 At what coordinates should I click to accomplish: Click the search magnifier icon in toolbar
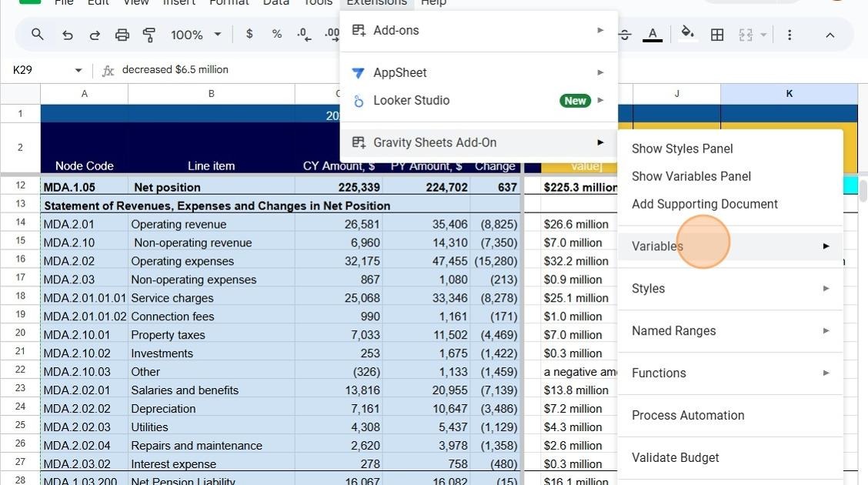(x=37, y=35)
